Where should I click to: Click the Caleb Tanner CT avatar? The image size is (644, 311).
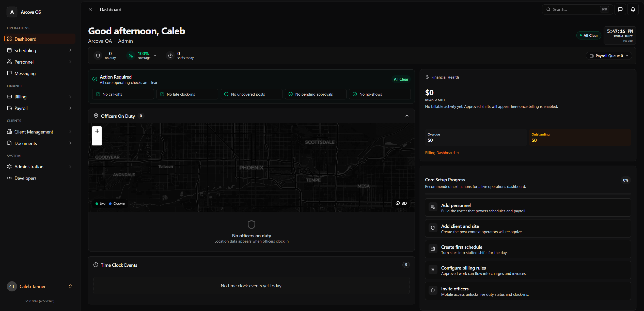[12, 287]
